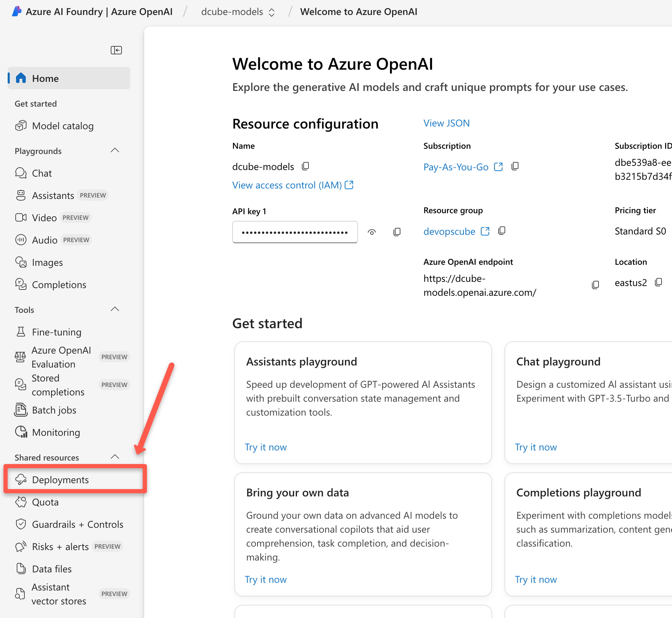This screenshot has width=672, height=618.
Task: Collapse the Tools section
Action: point(115,309)
